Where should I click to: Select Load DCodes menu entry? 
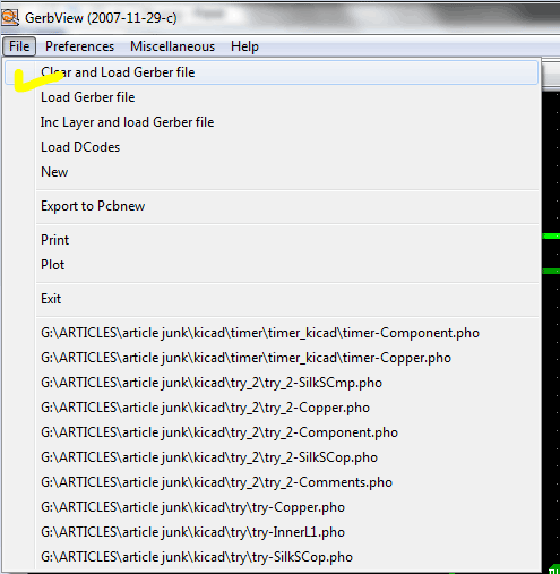[272, 147]
